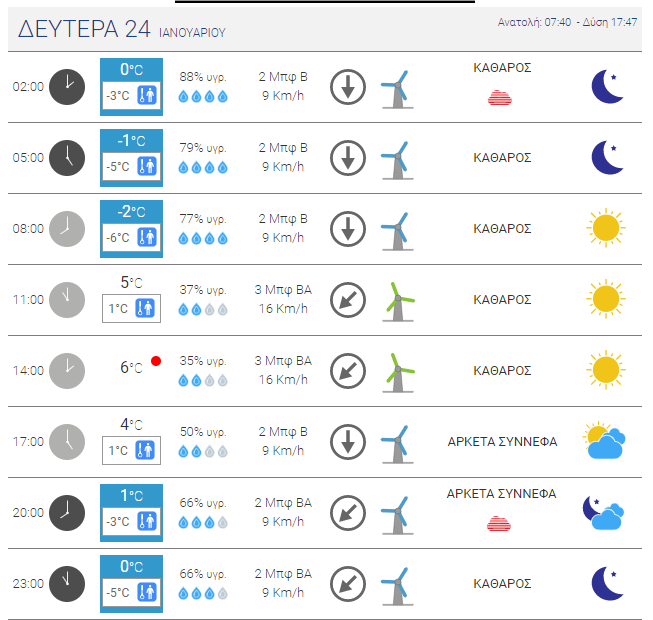
Task: Click the wind direction arrow at 11:00
Action: point(348,299)
